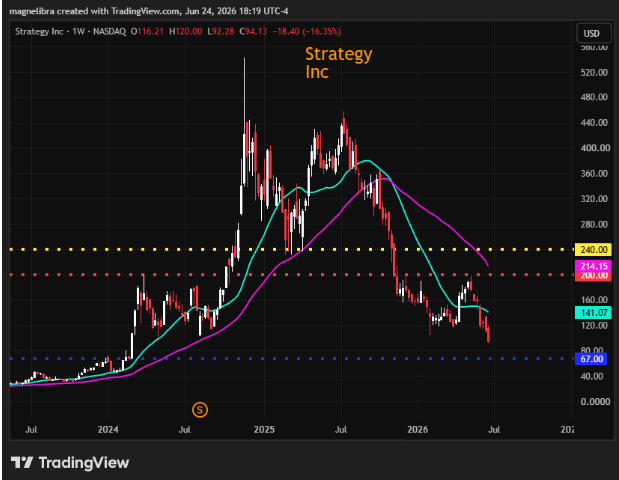This screenshot has height=480, width=619.
Task: Click the change value −18.40 (−16.35%)
Action: 307,32
